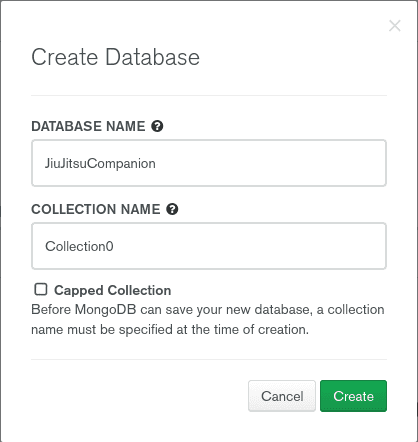The image size is (418, 442).
Task: Click the DATABASE NAME label text
Action: pos(88,126)
